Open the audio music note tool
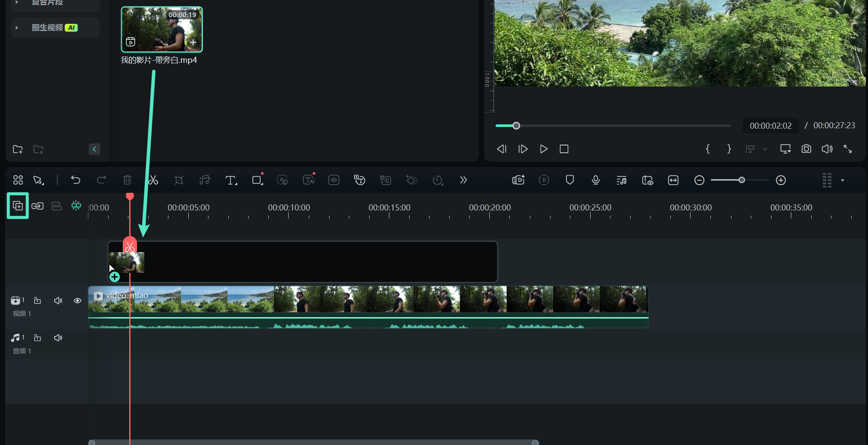868x445 pixels. (205, 180)
